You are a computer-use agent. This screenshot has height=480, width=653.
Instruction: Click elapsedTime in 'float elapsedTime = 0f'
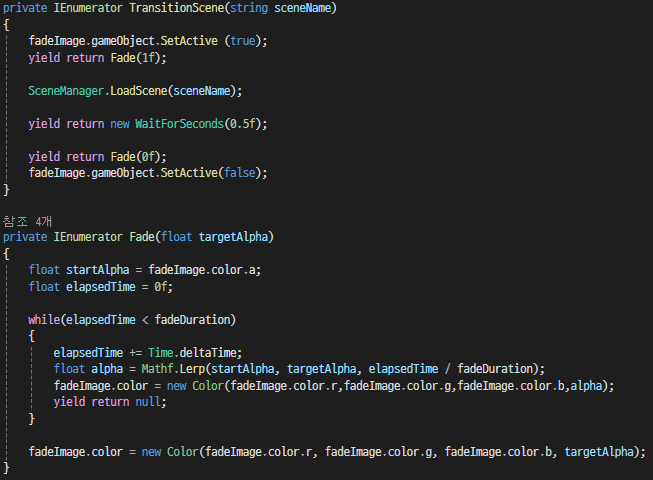pyautogui.click(x=101, y=286)
